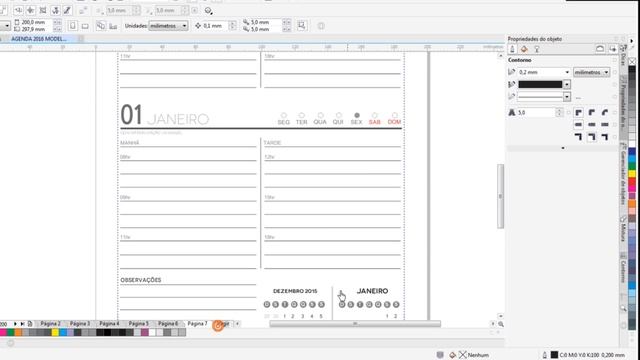Viewport: 640px width, 360px height.
Task: Choose the mitered corner style
Action: point(578,113)
